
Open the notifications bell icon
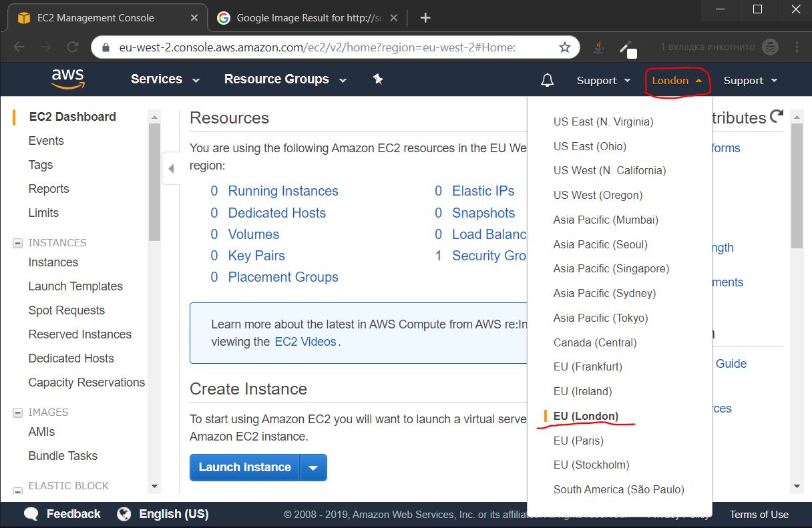click(x=547, y=79)
